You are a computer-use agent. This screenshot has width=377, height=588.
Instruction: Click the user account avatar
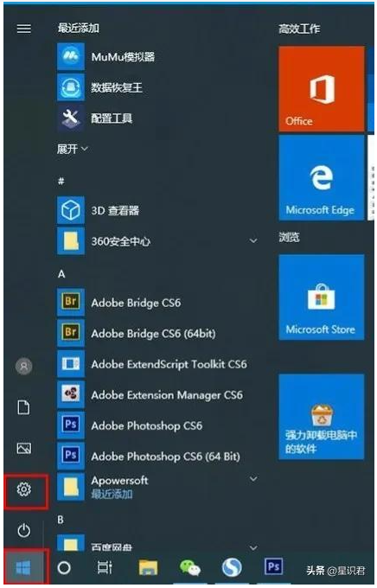coord(24,367)
